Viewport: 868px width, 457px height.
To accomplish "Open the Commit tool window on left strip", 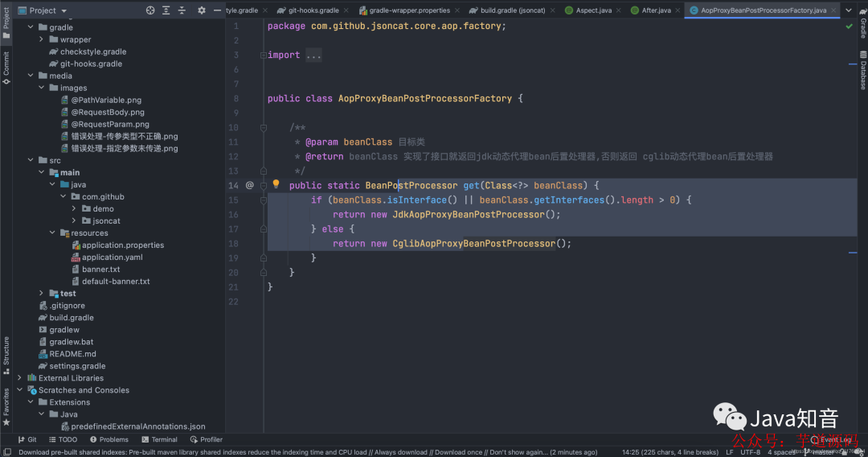I will tap(6, 68).
